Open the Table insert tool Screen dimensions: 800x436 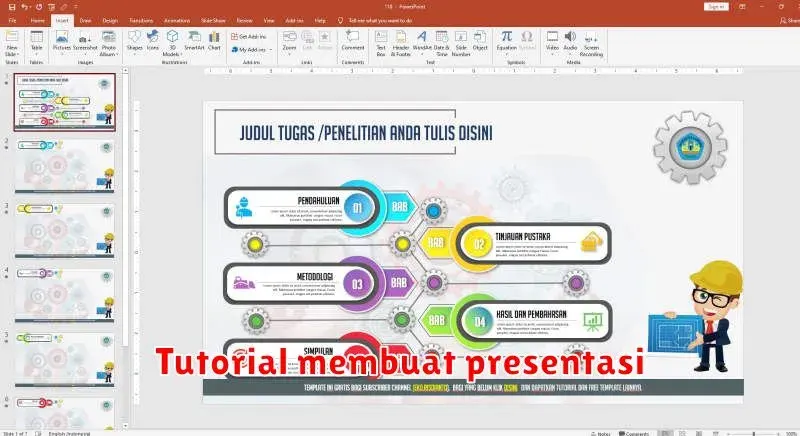36,42
